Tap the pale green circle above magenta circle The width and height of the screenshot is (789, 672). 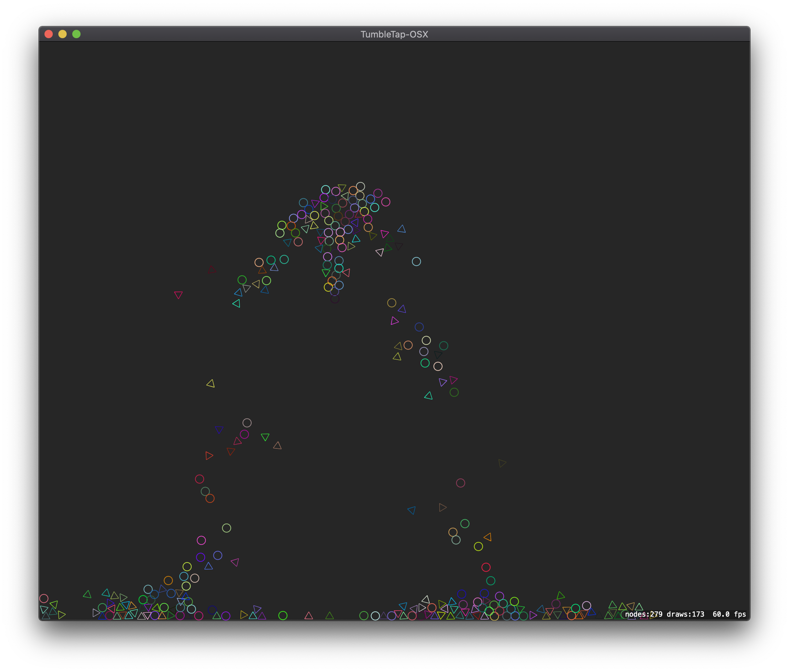click(x=226, y=528)
